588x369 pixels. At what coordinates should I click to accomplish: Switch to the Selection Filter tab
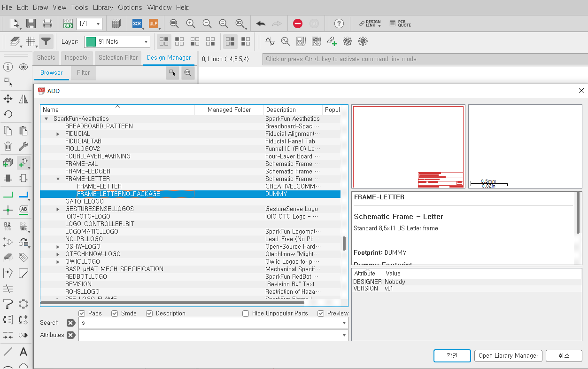pyautogui.click(x=118, y=58)
